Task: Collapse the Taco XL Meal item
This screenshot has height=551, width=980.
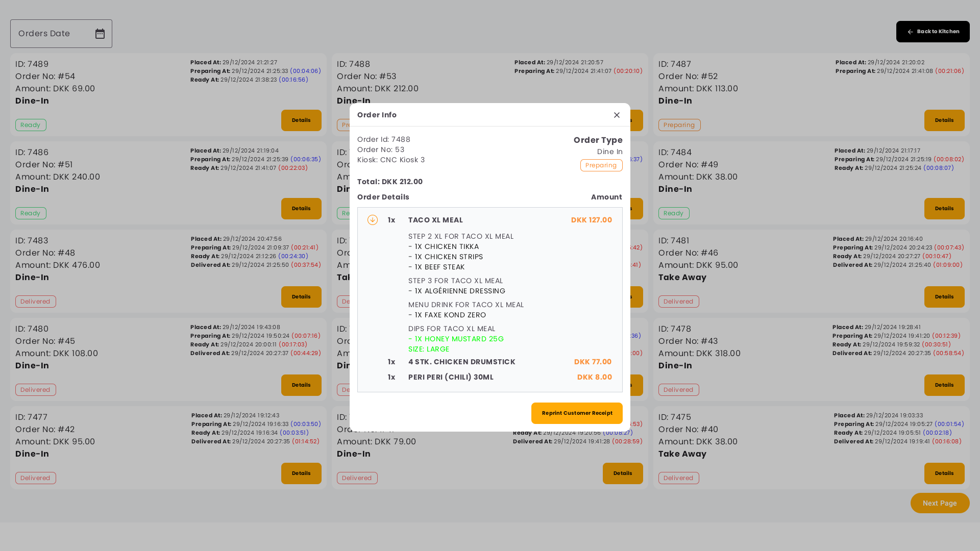Action: click(373, 220)
